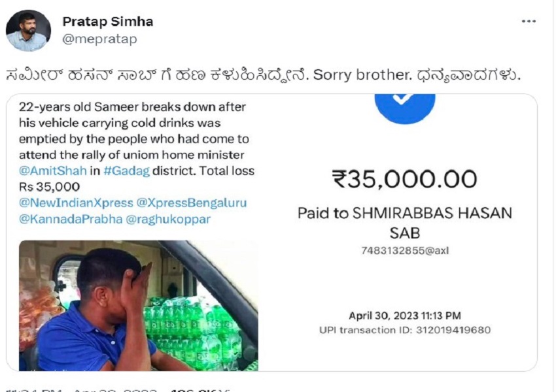Screen dimensions: 556x392
Task: Click the Pratap Simha display name
Action: coord(107,22)
